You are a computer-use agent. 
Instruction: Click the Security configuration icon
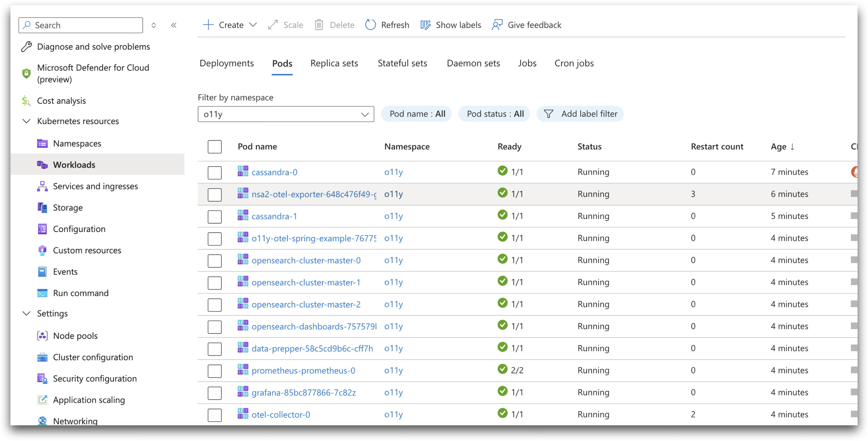[42, 379]
